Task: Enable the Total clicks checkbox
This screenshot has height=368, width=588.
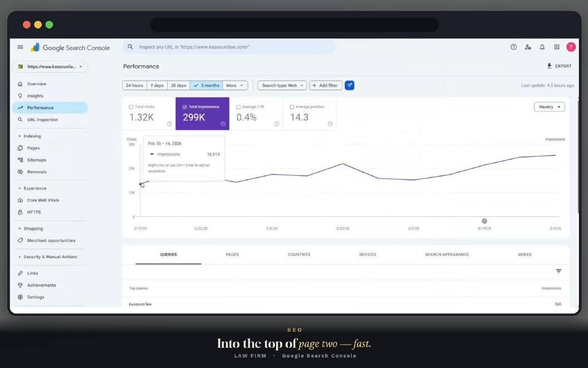Action: click(131, 107)
